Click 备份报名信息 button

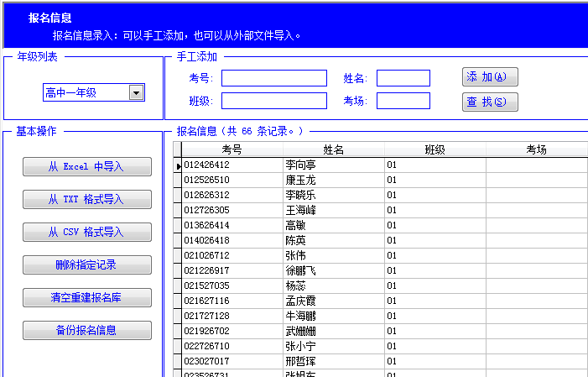86,330
